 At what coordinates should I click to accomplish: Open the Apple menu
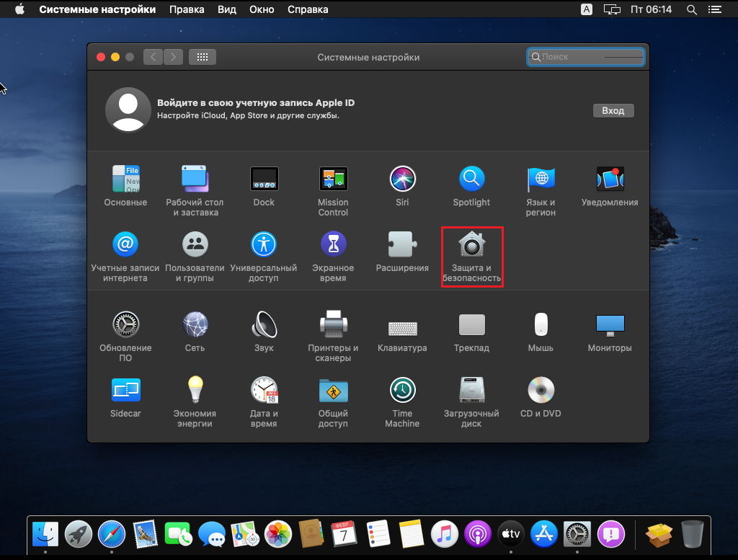click(x=19, y=9)
